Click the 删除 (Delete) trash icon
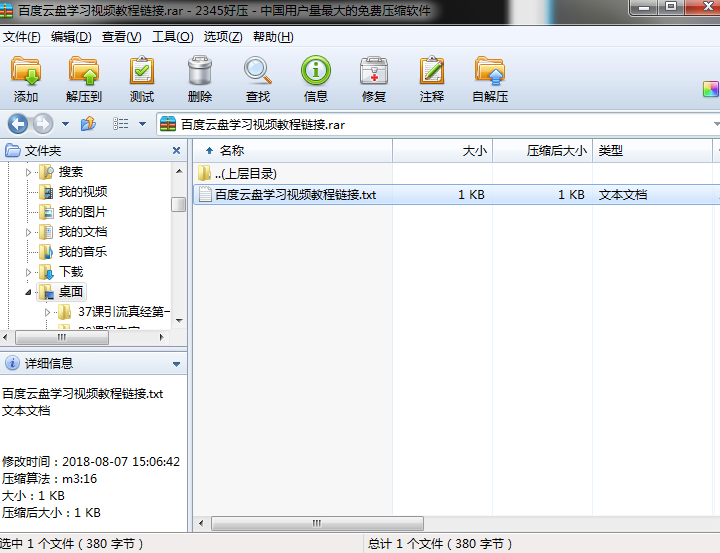The width and height of the screenshot is (720, 553). (200, 79)
